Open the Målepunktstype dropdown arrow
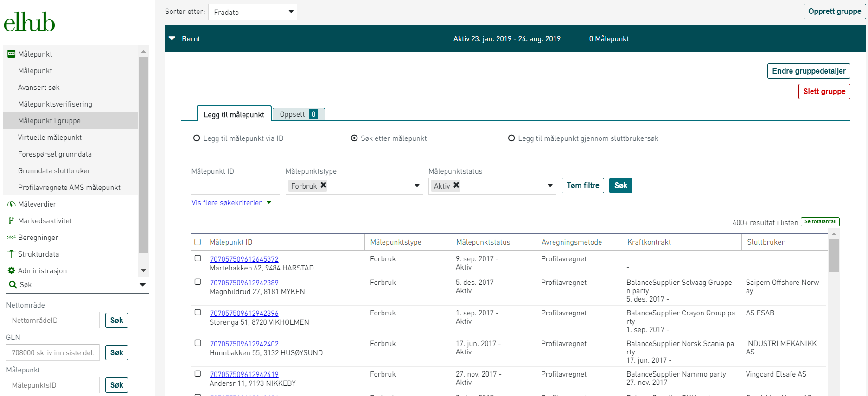868x396 pixels. [417, 186]
